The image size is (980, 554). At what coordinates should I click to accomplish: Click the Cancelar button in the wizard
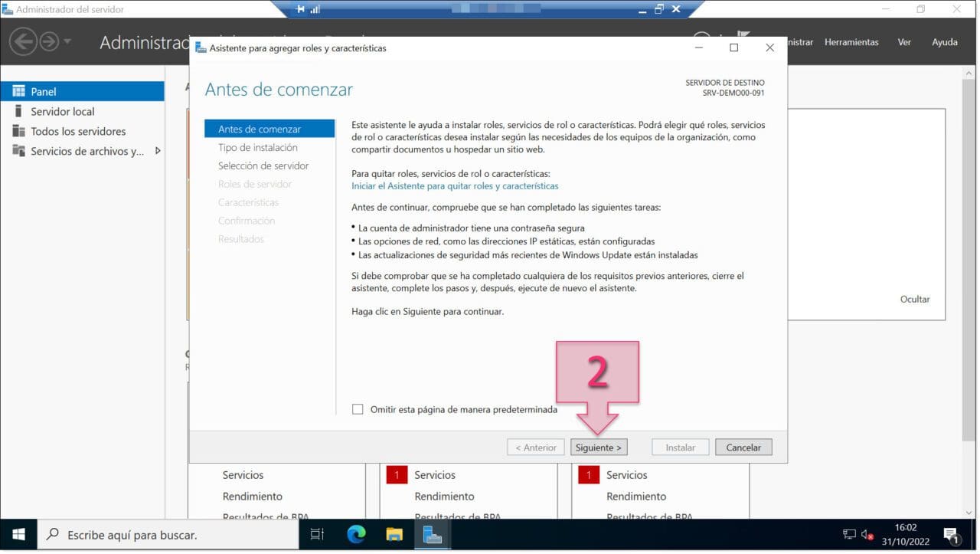[x=743, y=447]
